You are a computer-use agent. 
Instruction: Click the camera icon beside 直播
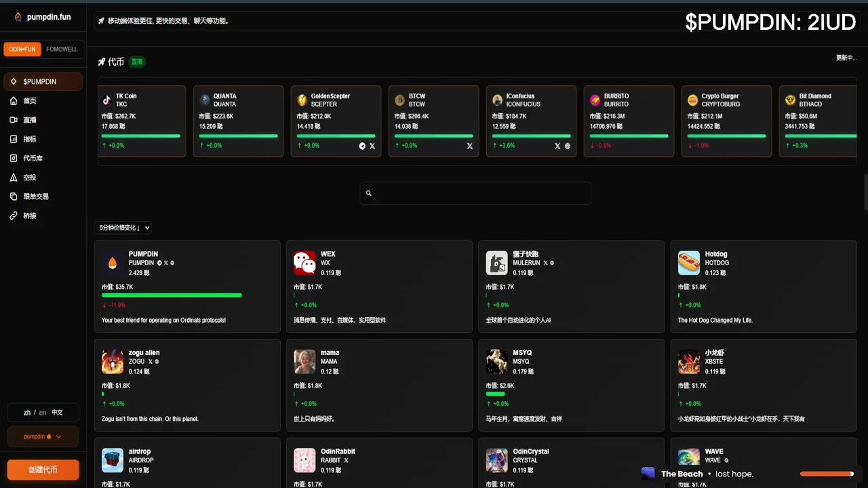14,120
